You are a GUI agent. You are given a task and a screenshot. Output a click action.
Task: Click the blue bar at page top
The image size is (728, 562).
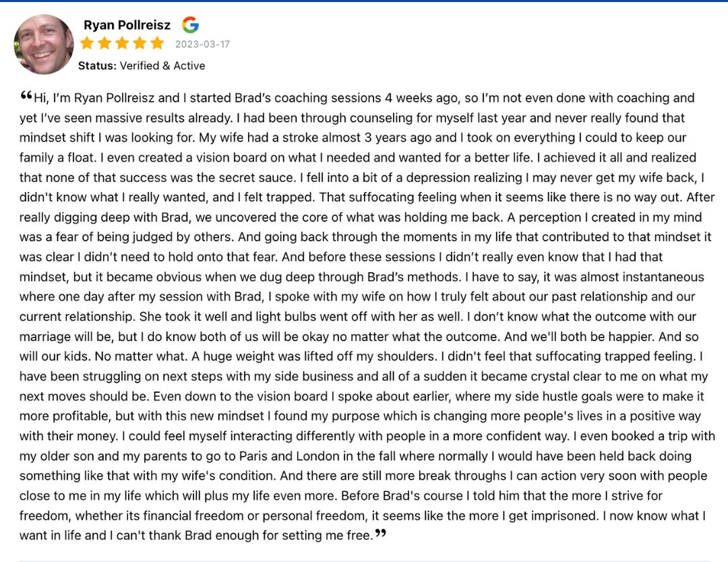364,1
